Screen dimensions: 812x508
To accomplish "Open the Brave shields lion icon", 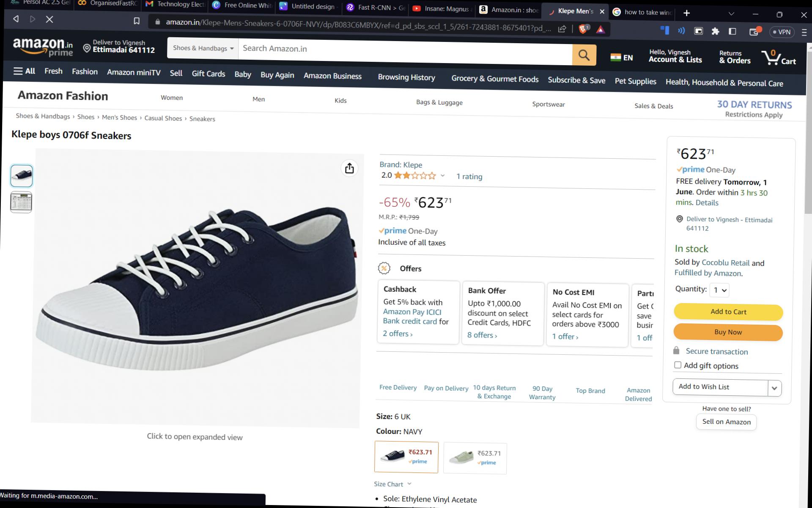I will (584, 29).
